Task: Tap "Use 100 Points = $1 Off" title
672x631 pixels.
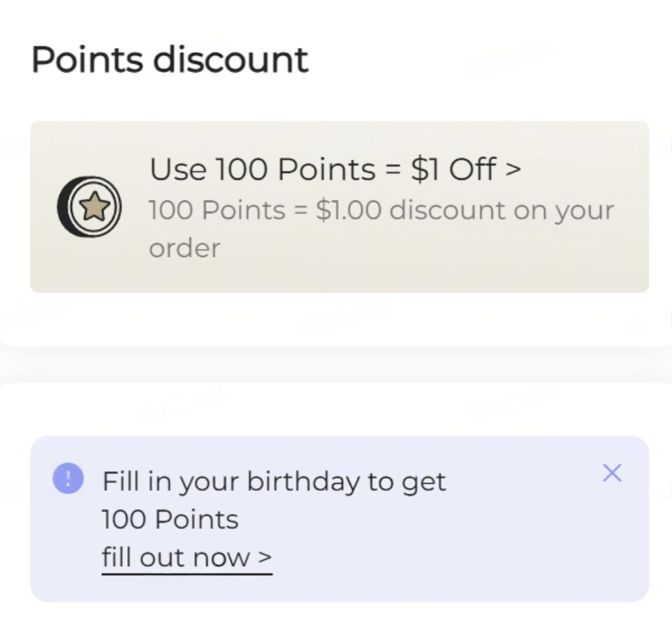Action: [x=335, y=170]
